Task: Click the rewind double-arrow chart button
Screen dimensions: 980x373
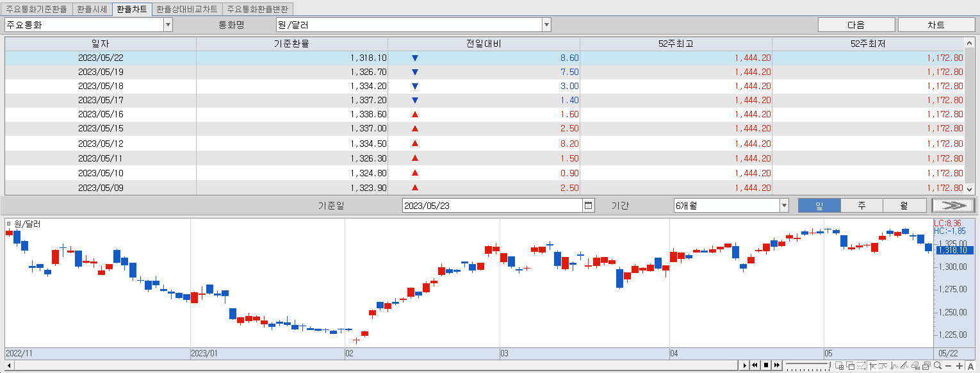Action: [755, 365]
